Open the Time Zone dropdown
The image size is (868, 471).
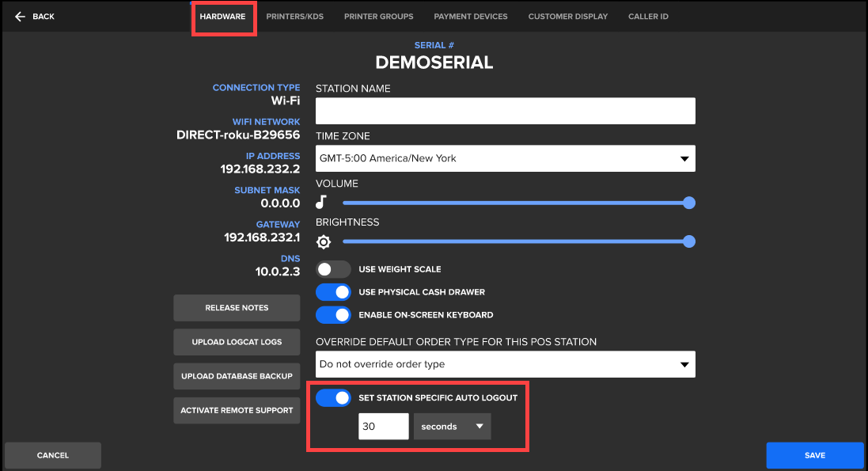coord(505,158)
